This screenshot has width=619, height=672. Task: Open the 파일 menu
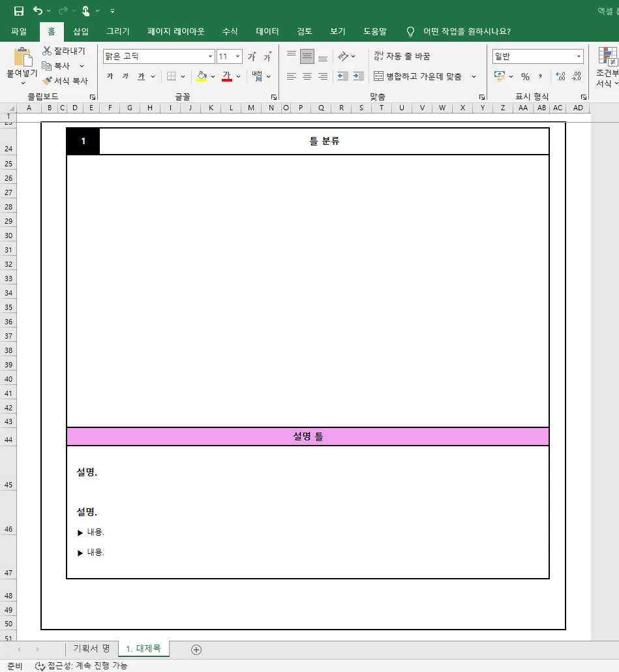point(19,31)
